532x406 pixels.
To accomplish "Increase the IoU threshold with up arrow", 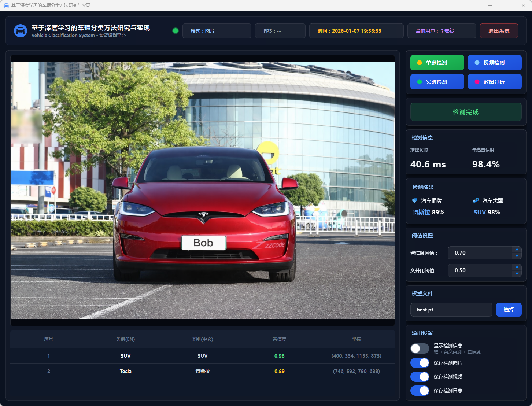I will coord(517,267).
